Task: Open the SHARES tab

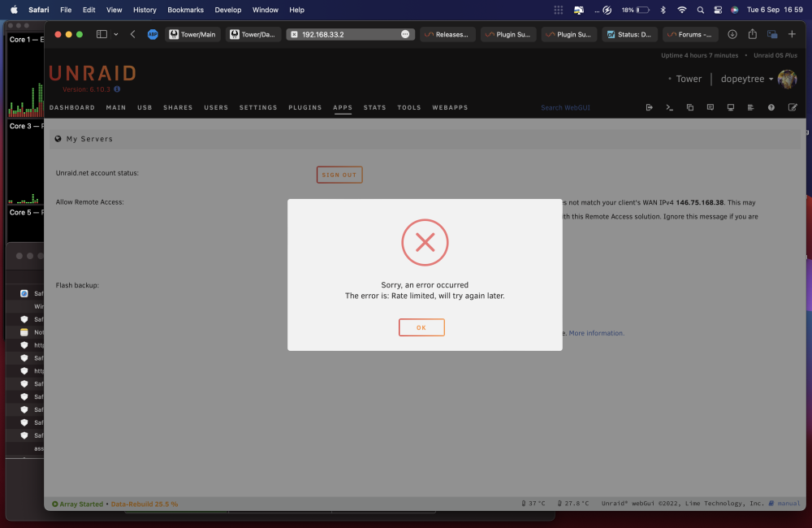Action: (178, 108)
